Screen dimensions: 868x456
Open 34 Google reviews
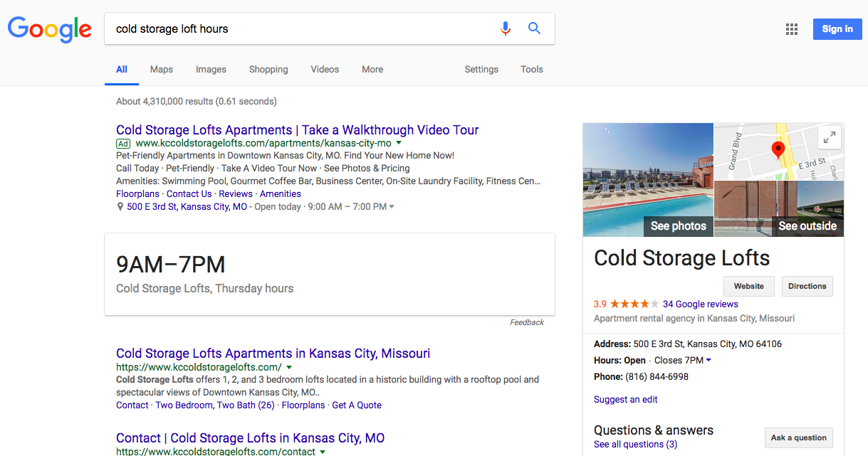pyautogui.click(x=701, y=304)
